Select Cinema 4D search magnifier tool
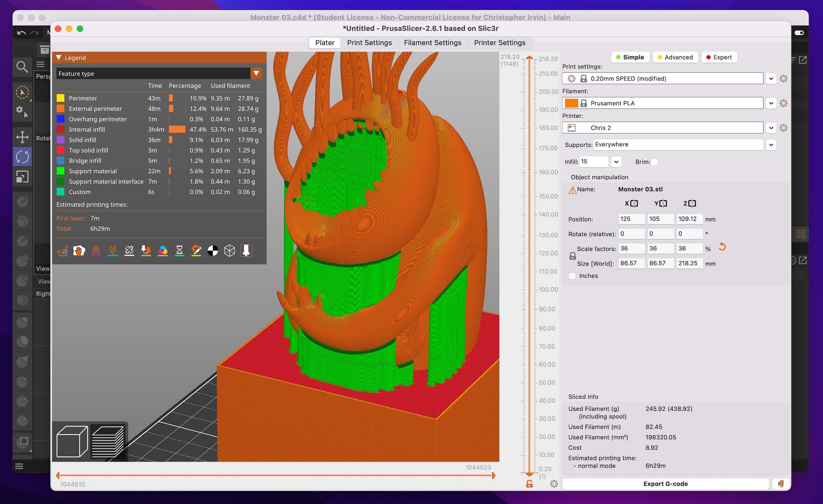The height and width of the screenshot is (504, 823). point(22,67)
